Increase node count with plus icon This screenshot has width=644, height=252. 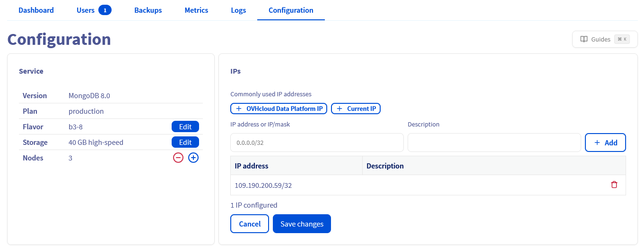(193, 158)
